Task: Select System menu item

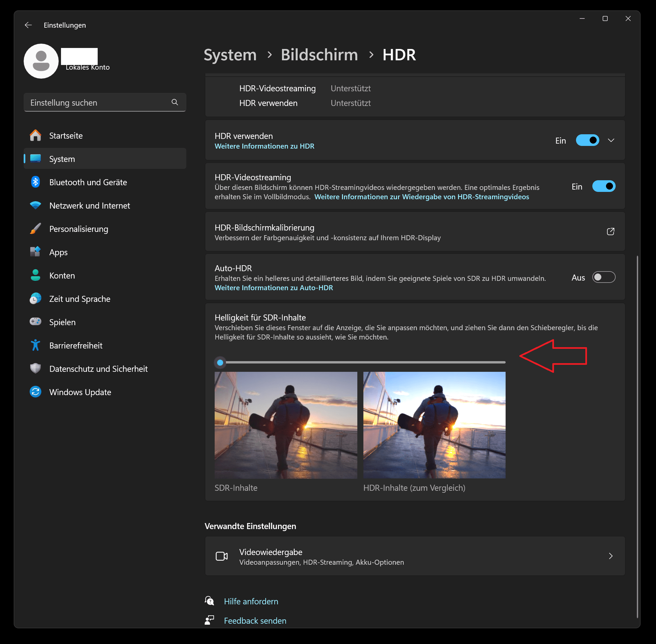Action: click(x=62, y=159)
